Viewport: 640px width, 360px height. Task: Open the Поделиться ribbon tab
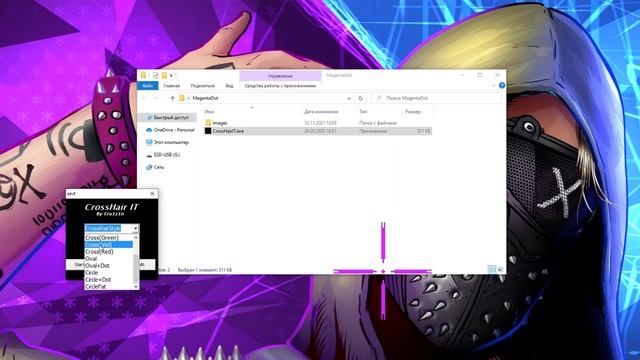tap(202, 86)
